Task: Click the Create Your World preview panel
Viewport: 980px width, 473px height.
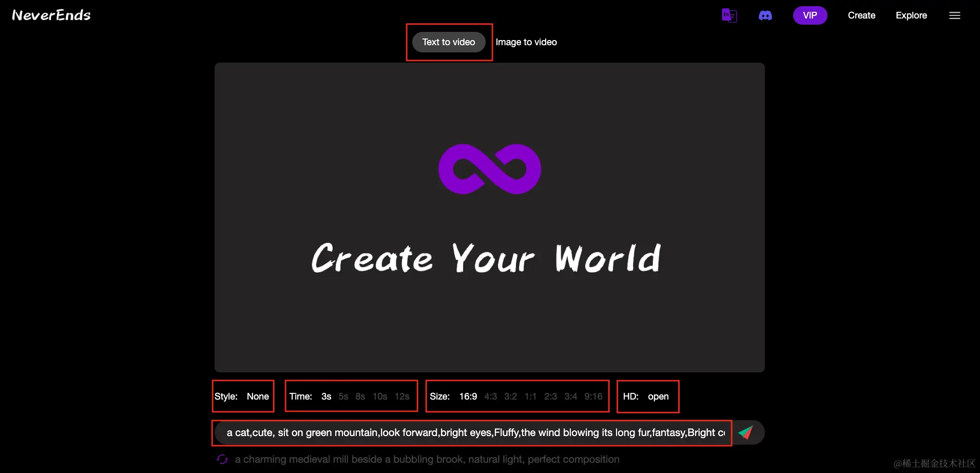Action: pos(490,218)
